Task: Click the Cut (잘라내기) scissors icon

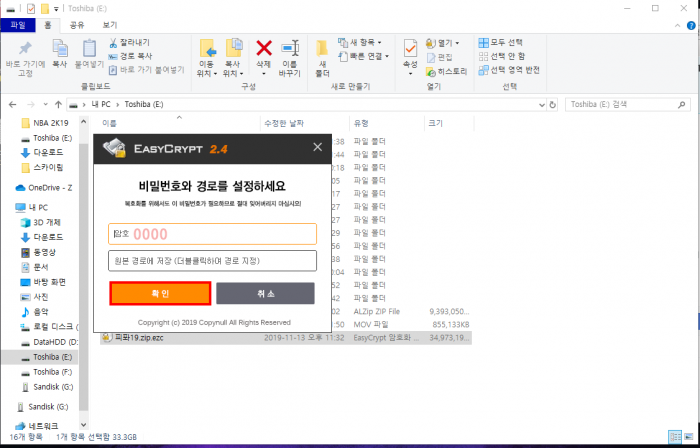Action: coord(113,43)
